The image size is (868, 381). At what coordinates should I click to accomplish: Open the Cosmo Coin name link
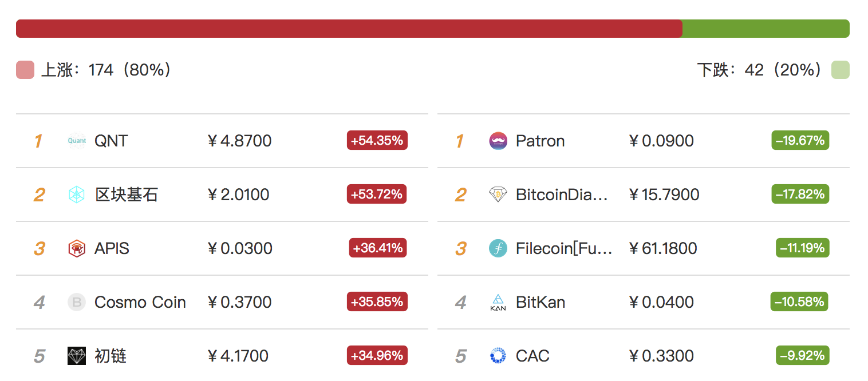[x=140, y=302]
